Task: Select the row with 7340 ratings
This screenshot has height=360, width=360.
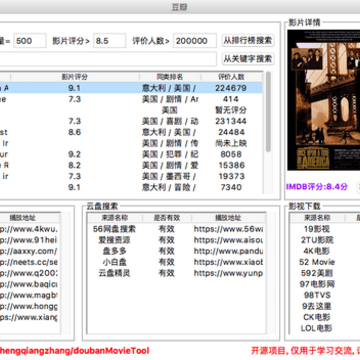Action: 131,187
